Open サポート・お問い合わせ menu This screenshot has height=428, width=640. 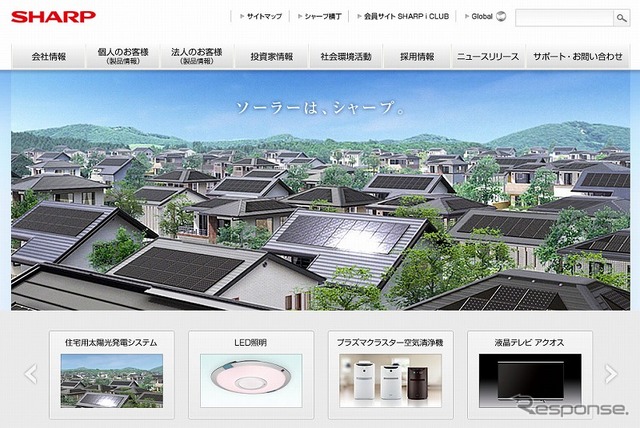[578, 56]
